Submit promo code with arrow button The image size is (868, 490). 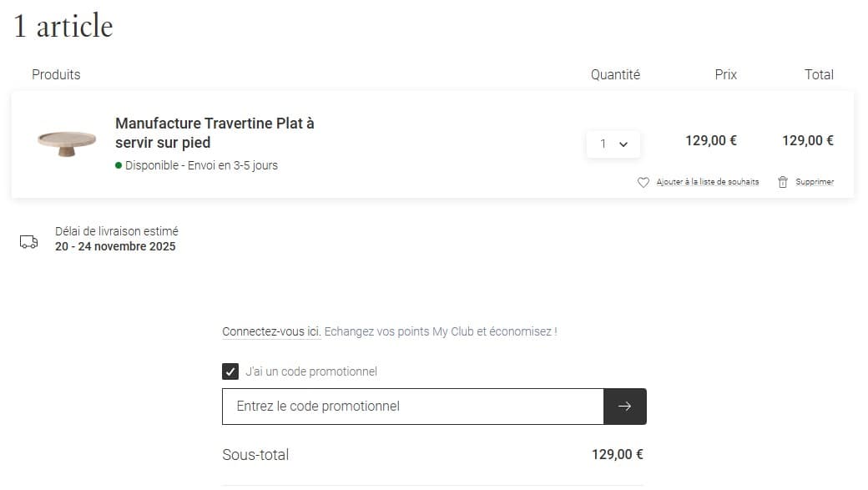625,407
